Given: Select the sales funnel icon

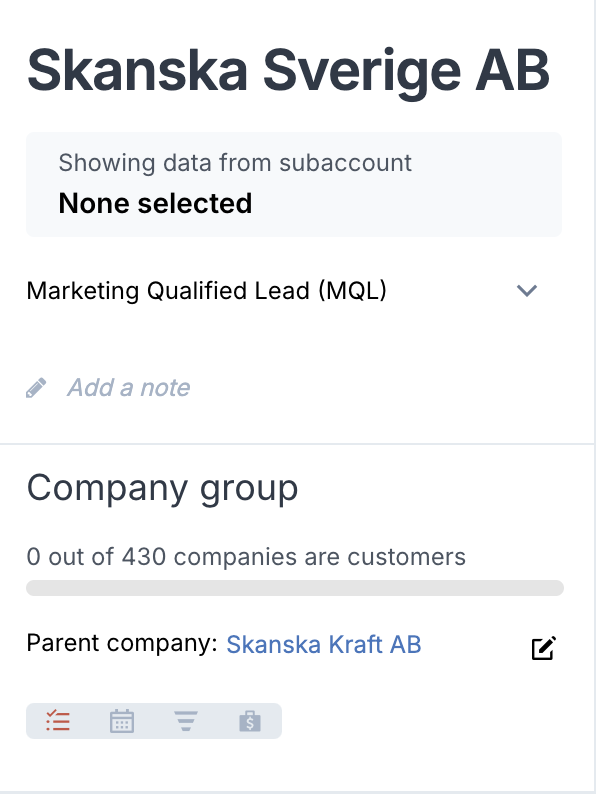Looking at the screenshot, I should pos(186,721).
